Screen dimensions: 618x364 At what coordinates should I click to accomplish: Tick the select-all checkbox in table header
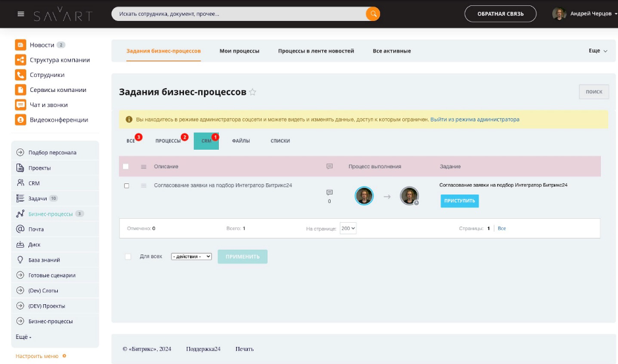tap(126, 167)
